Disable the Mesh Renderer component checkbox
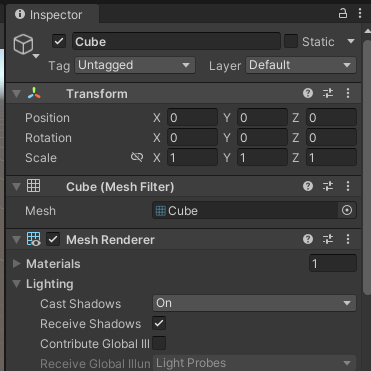The image size is (371, 371). pyautogui.click(x=53, y=239)
